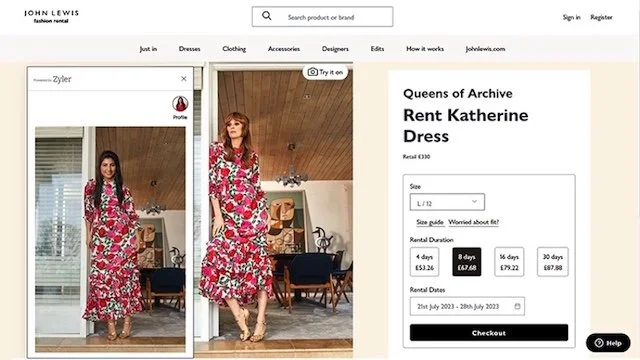The height and width of the screenshot is (360, 640).
Task: Open the Try it on camera button
Action: point(325,72)
